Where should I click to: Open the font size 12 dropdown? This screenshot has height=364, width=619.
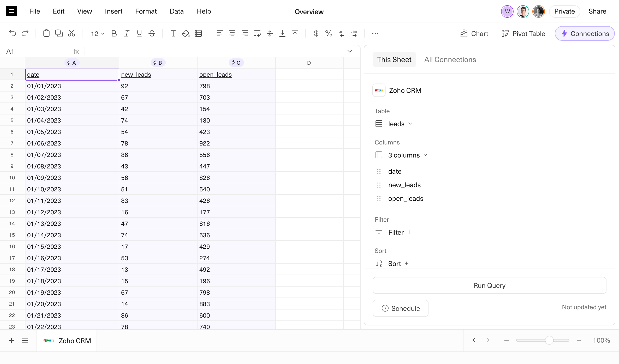[97, 34]
